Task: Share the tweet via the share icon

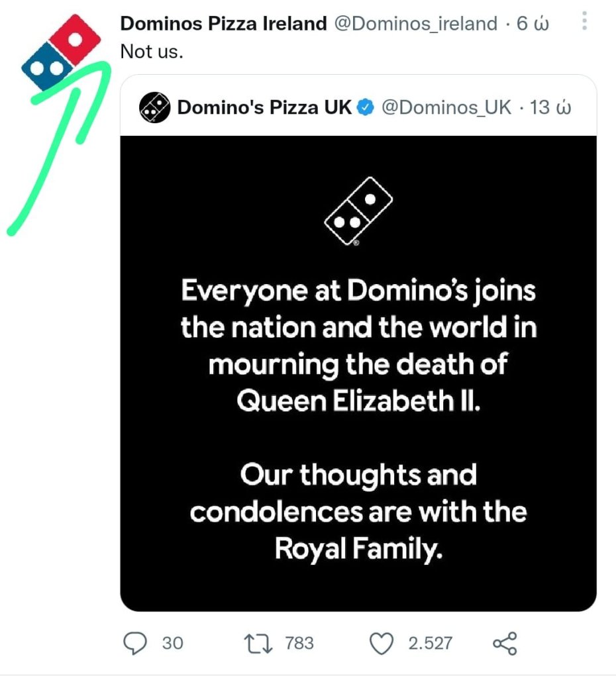Action: coord(505,643)
